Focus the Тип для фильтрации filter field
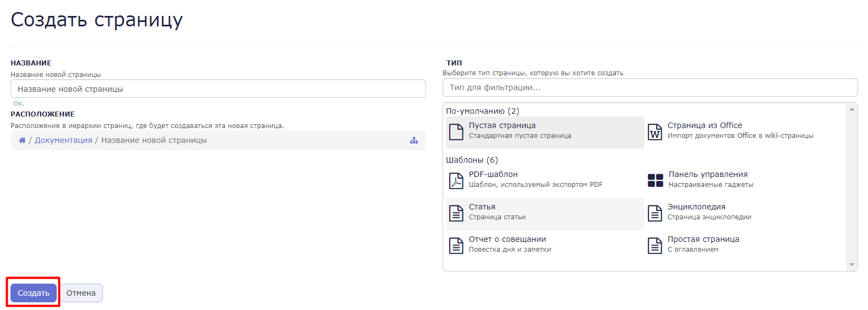Image resolution: width=868 pixels, height=310 pixels. (650, 87)
